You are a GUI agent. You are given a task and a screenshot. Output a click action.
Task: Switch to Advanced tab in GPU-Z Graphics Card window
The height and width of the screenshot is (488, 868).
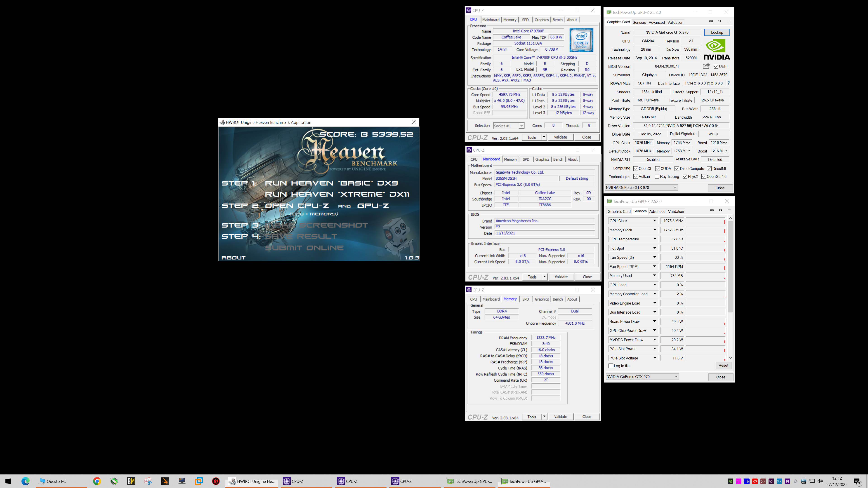(657, 22)
